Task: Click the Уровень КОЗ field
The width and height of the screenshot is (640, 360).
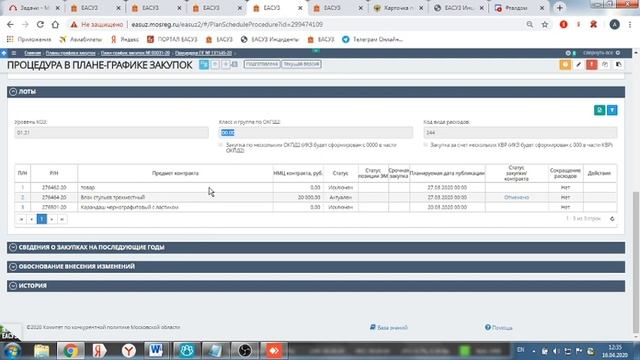Action: (111, 133)
